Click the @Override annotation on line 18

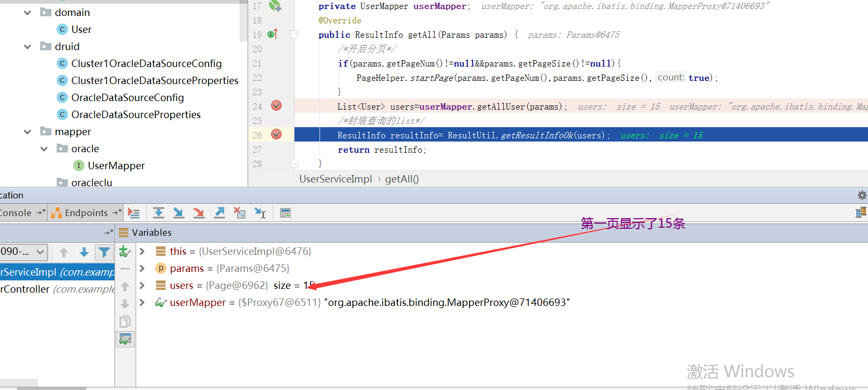(x=340, y=20)
